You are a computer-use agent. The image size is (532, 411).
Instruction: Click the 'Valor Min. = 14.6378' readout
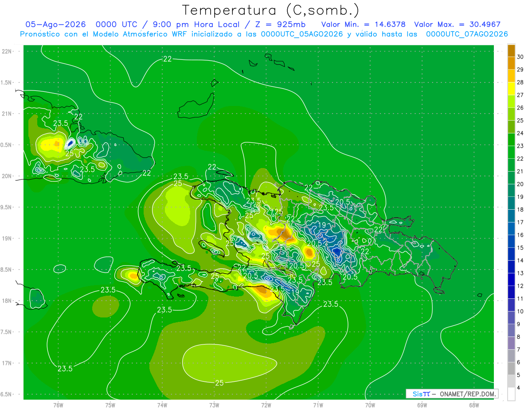364,24
